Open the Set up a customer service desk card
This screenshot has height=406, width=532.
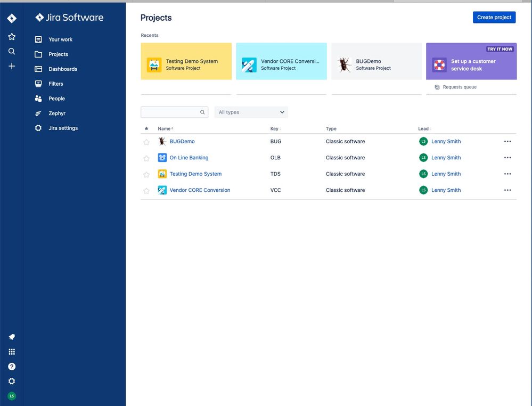point(471,61)
